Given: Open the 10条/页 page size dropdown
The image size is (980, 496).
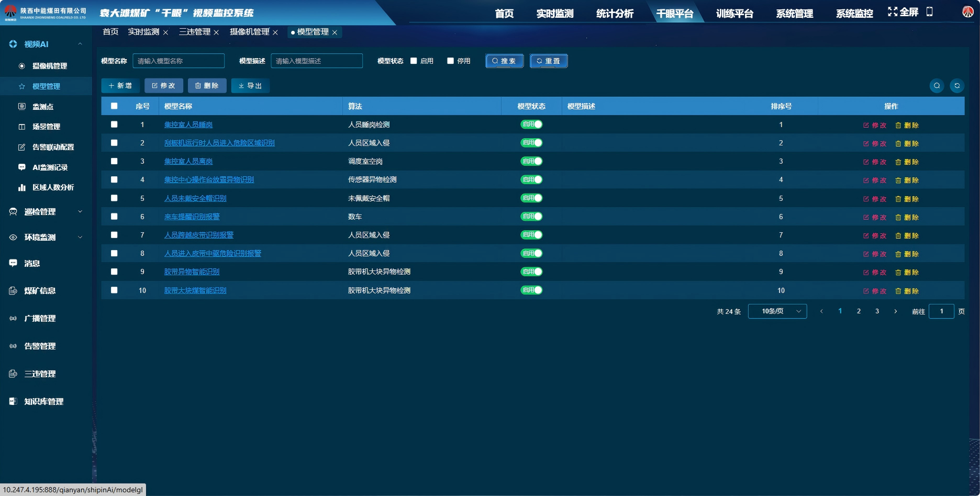Looking at the screenshot, I should click(777, 311).
